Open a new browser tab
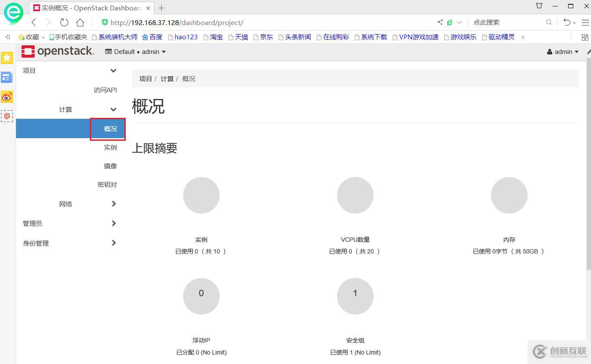This screenshot has width=591, height=364. [x=161, y=8]
